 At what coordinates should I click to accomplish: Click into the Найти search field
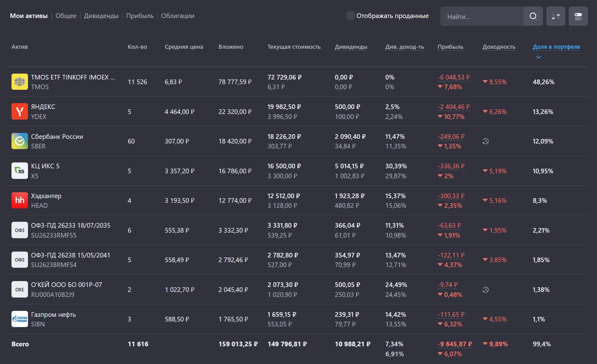[482, 16]
